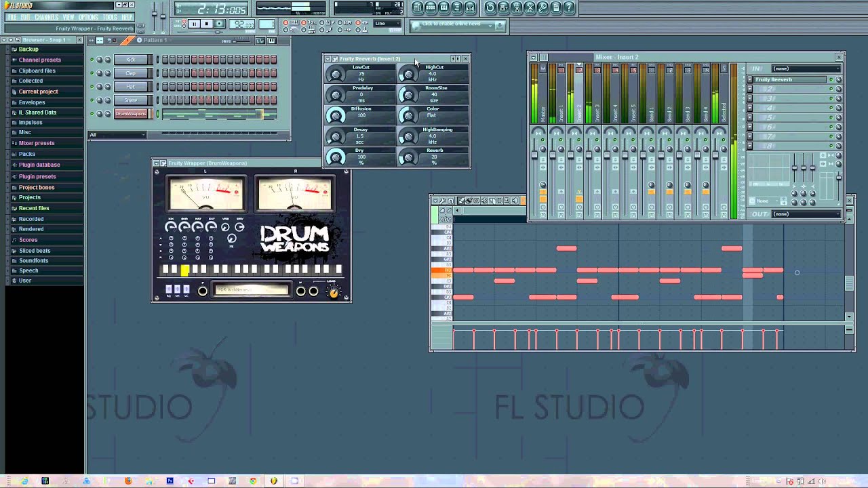Screen dimensions: 868x488
Task: Select the Snare channel button
Action: click(131, 100)
